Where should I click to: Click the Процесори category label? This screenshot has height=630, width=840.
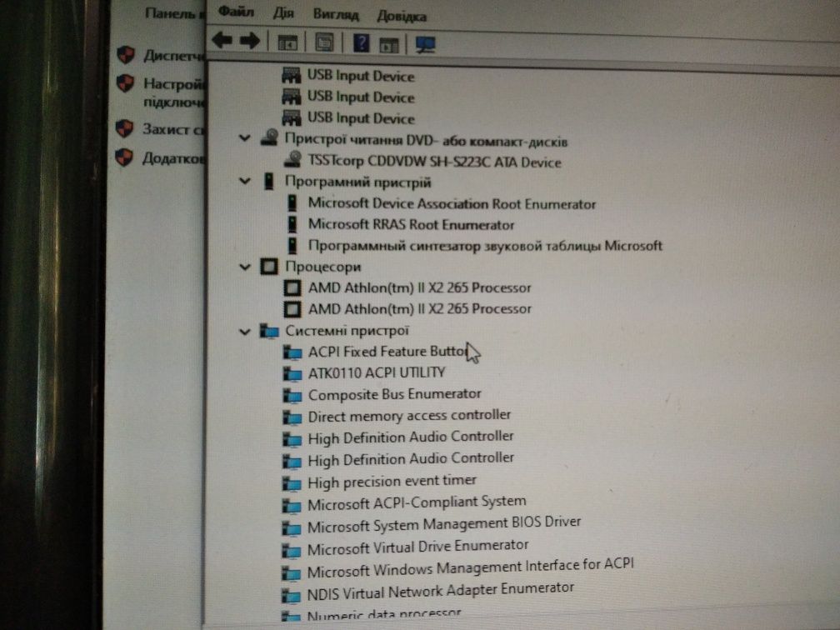coord(323,267)
